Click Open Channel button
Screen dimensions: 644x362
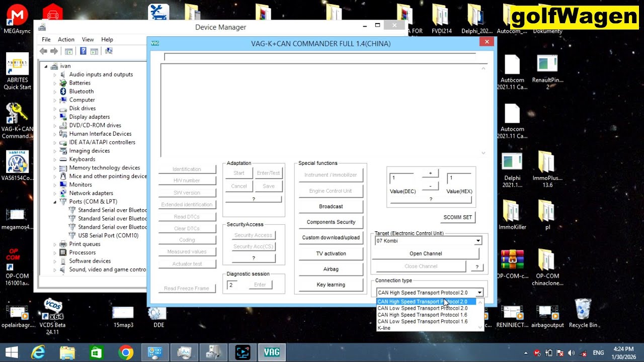click(426, 253)
